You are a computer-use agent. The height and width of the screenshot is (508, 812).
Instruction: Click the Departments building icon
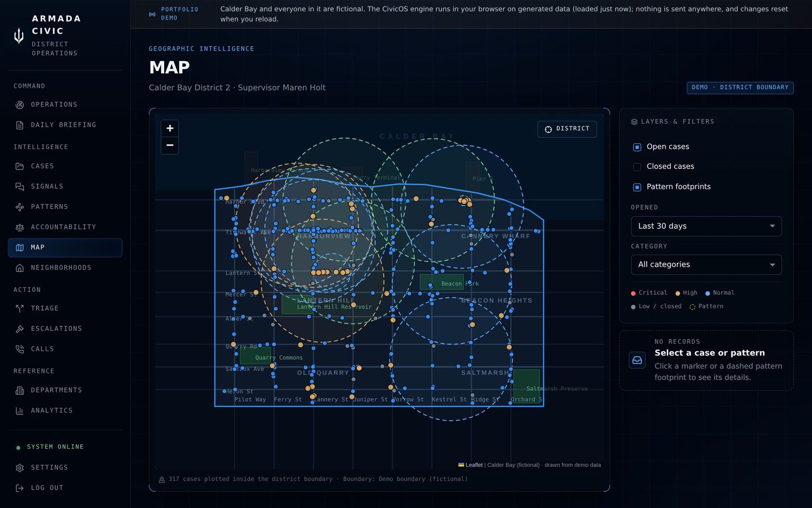click(x=20, y=390)
